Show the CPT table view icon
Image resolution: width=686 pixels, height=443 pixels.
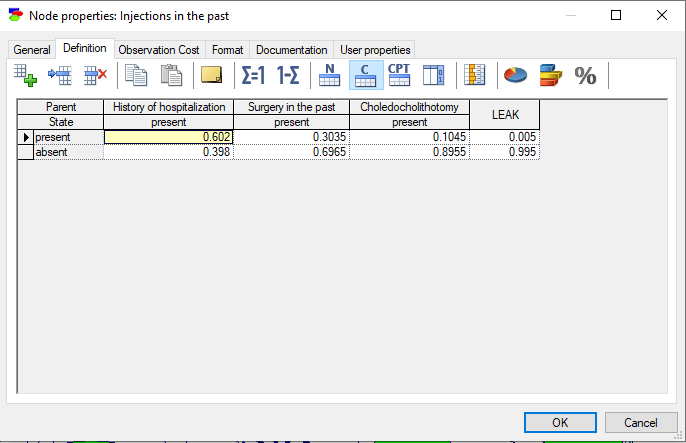[x=399, y=75]
